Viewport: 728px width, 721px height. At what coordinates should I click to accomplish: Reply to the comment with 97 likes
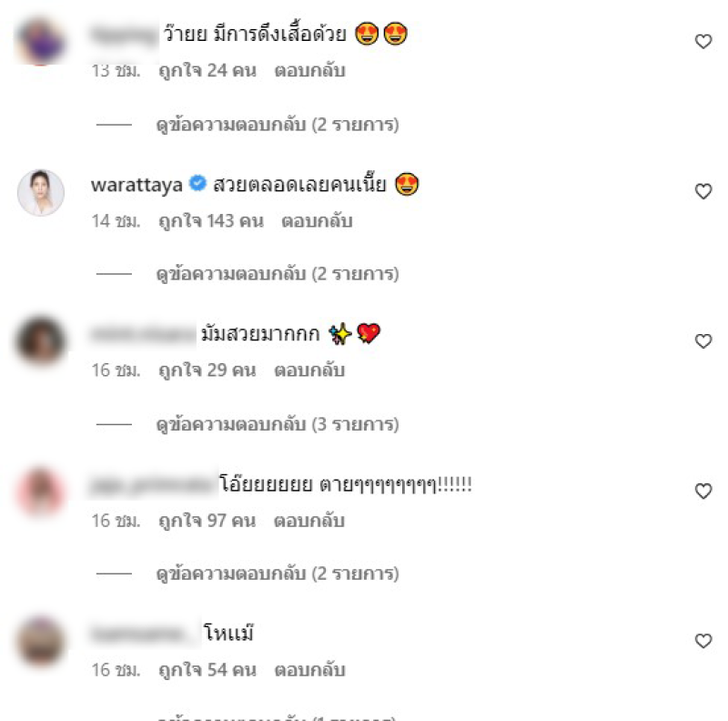[309, 521]
